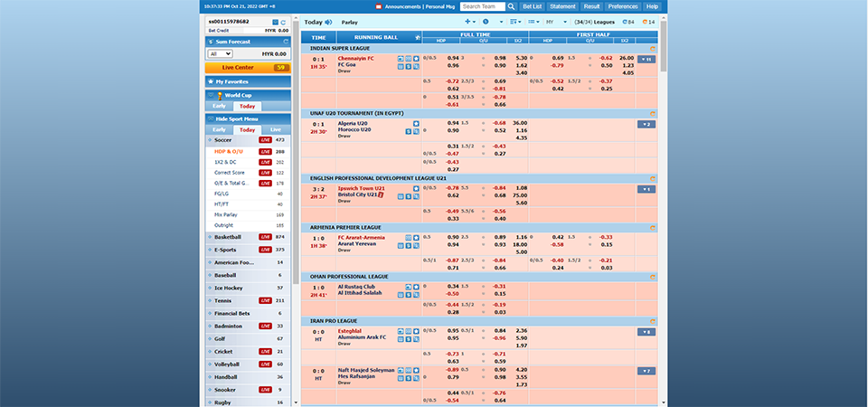Expand more bets for Esteghlal match

click(646, 332)
